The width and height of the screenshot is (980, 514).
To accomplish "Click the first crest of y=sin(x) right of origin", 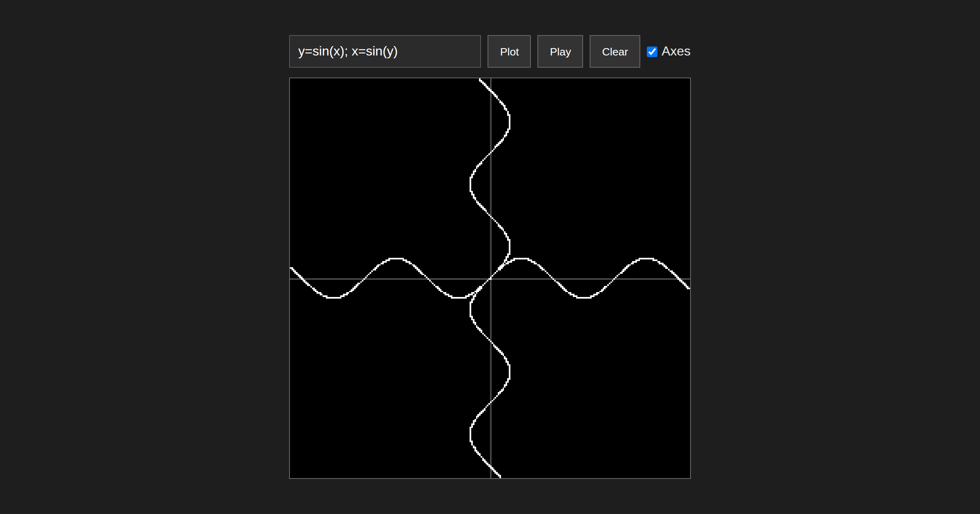I will click(x=521, y=259).
